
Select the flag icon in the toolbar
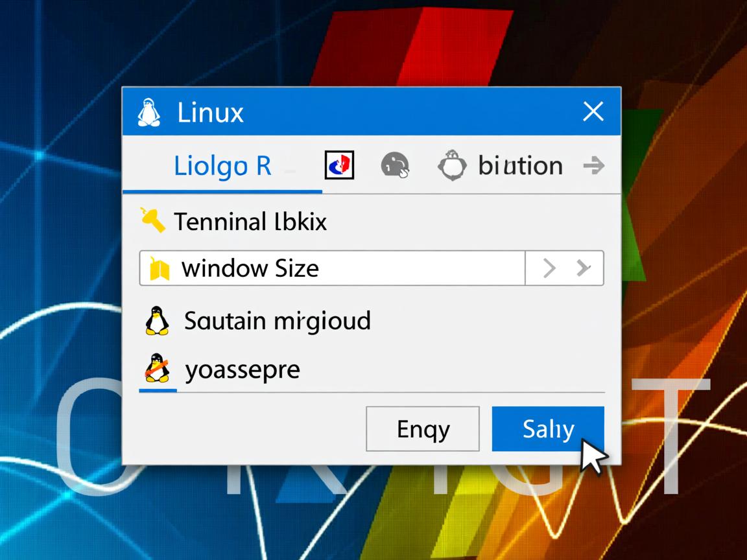pos(338,165)
